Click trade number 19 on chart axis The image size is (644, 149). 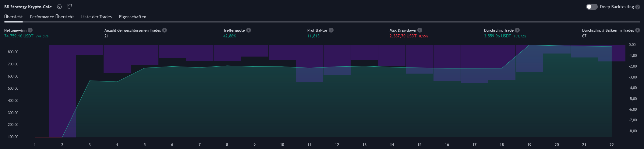click(529, 145)
